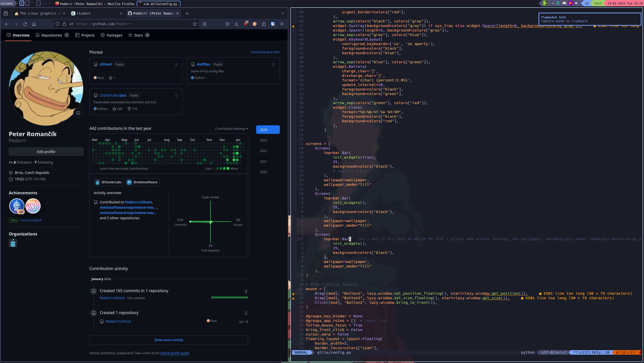Open uBlock Origin extension icon
The image size is (644, 363).
point(246,24)
